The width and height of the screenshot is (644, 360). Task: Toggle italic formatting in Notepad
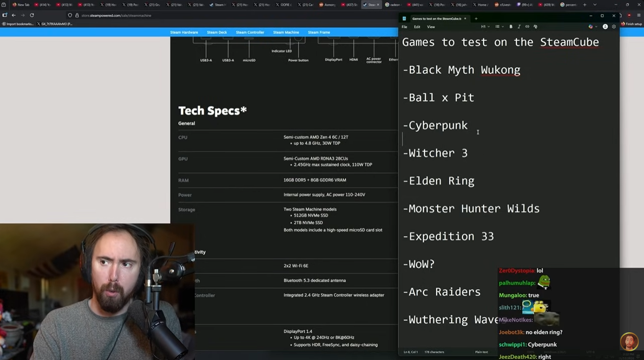(x=519, y=27)
